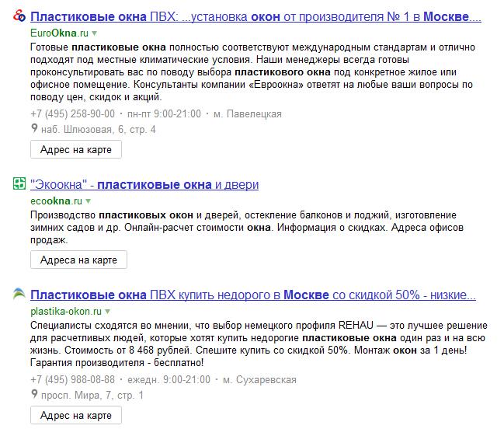Click the EuroOkna snippet starting "Готовые пластиковые окна"
Image resolution: width=504 pixels, height=436 pixels.
tap(252, 72)
